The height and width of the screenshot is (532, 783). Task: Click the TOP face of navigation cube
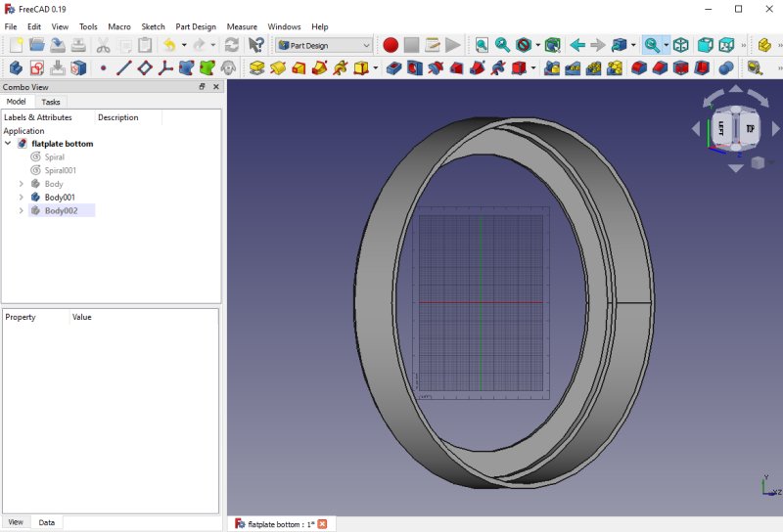coord(750,129)
